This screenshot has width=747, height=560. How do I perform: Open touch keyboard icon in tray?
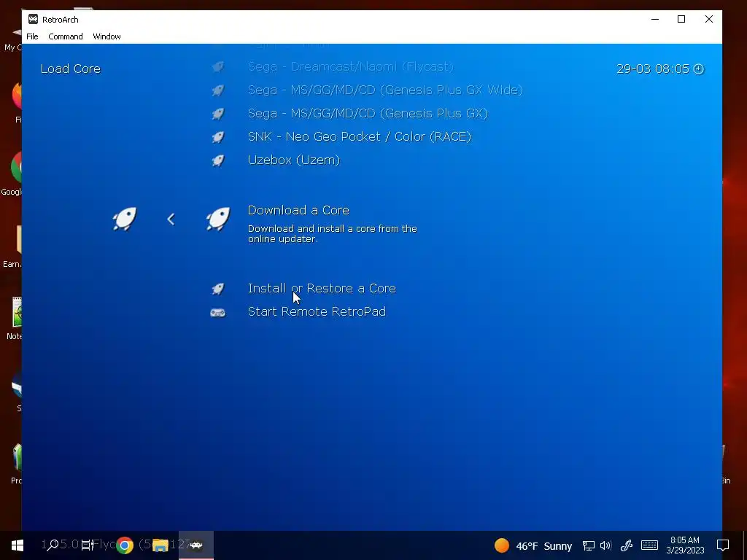[649, 545]
